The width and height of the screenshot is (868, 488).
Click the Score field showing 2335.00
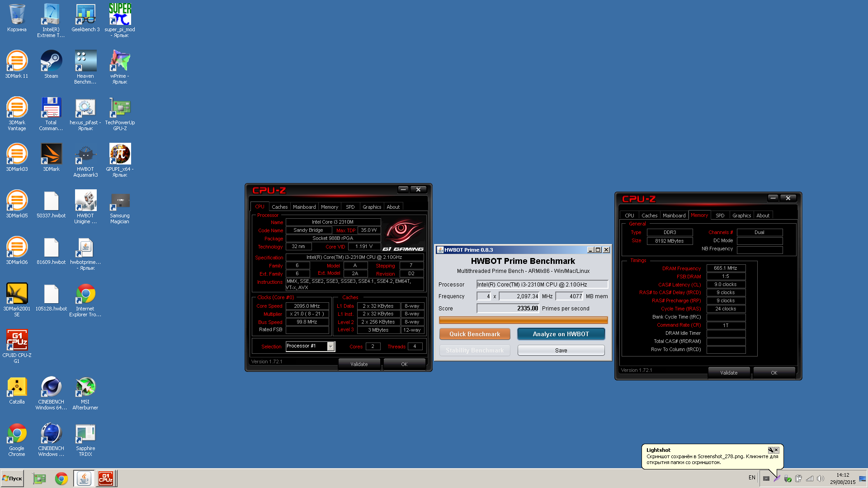508,308
